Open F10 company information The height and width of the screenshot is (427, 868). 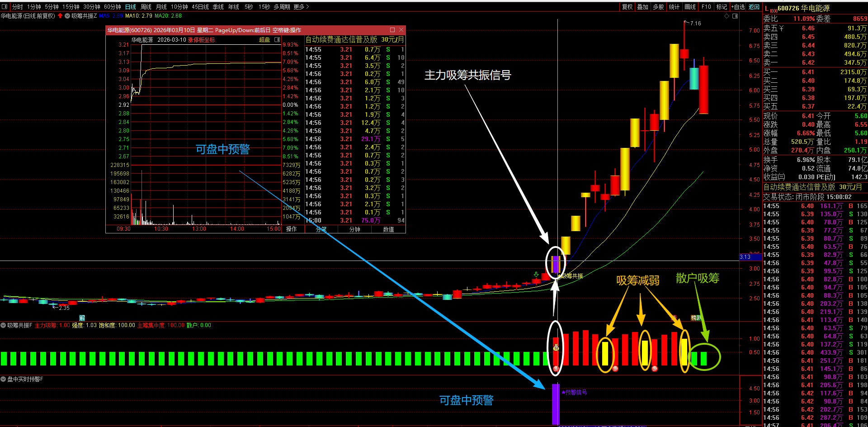coord(706,7)
